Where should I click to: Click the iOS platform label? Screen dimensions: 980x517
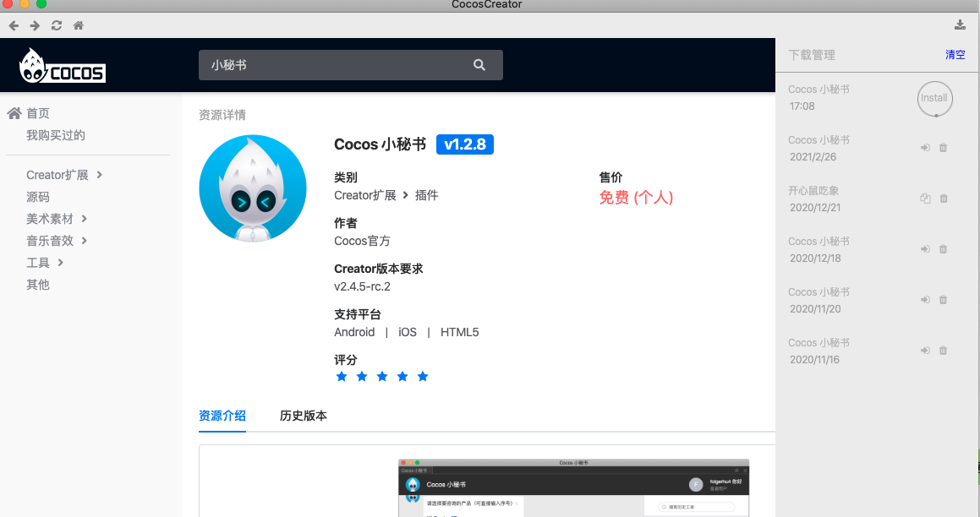coord(408,332)
